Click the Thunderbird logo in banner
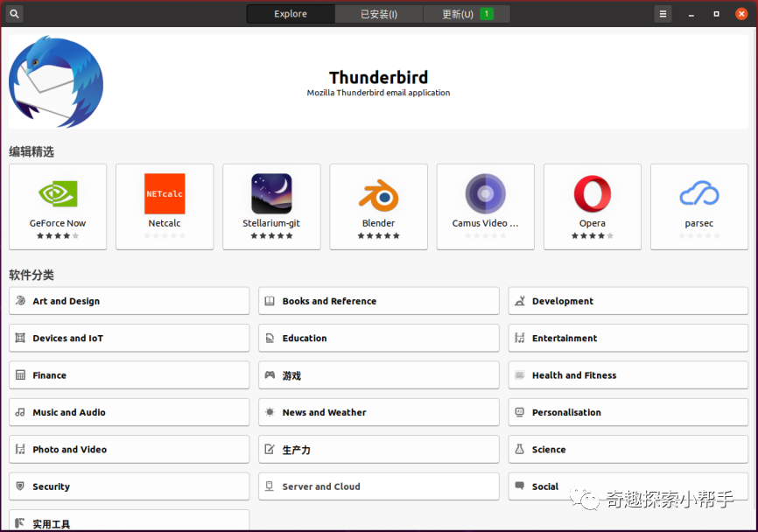Viewport: 758px width, 532px height. (56, 81)
